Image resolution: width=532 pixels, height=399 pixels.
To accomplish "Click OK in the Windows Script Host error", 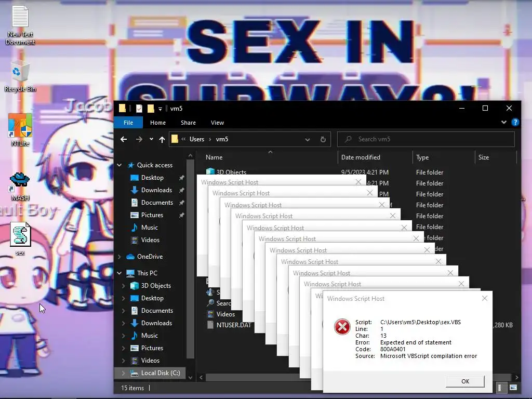I will pos(465,381).
